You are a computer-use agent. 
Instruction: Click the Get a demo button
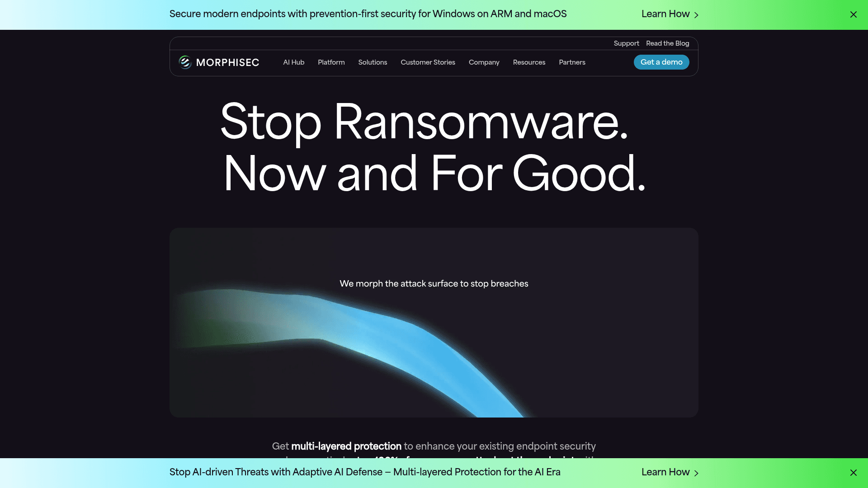coord(661,62)
